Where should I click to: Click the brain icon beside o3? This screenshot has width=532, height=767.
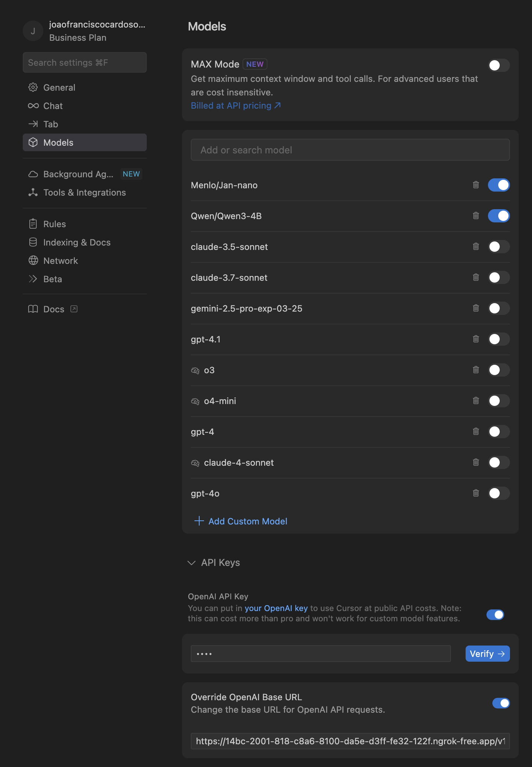195,370
